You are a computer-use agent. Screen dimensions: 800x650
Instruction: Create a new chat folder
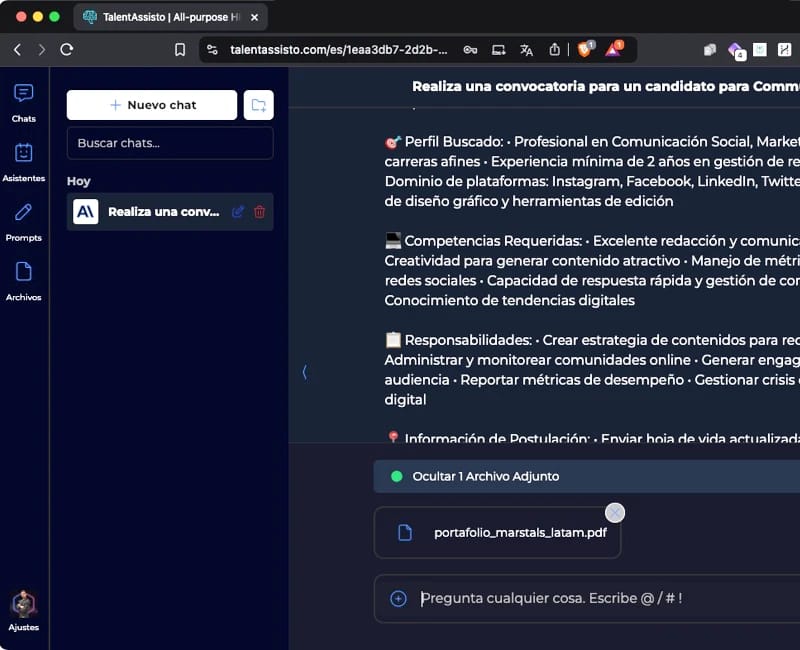pos(259,105)
